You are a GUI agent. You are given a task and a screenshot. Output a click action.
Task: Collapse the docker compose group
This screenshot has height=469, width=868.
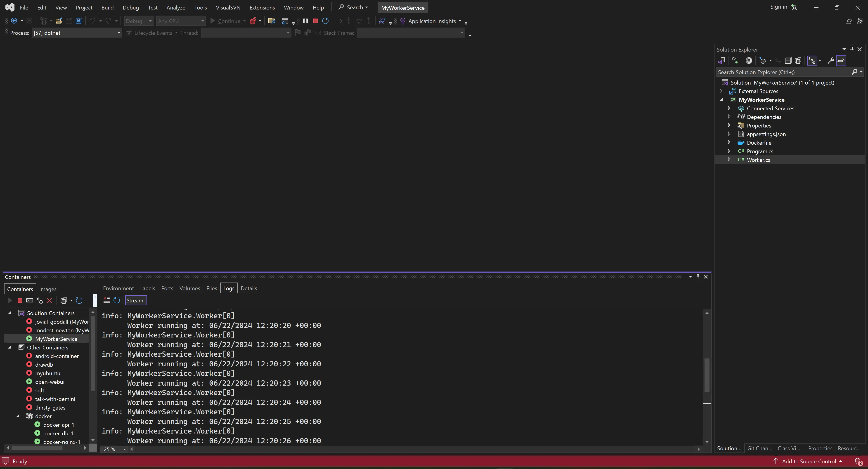pos(18,416)
